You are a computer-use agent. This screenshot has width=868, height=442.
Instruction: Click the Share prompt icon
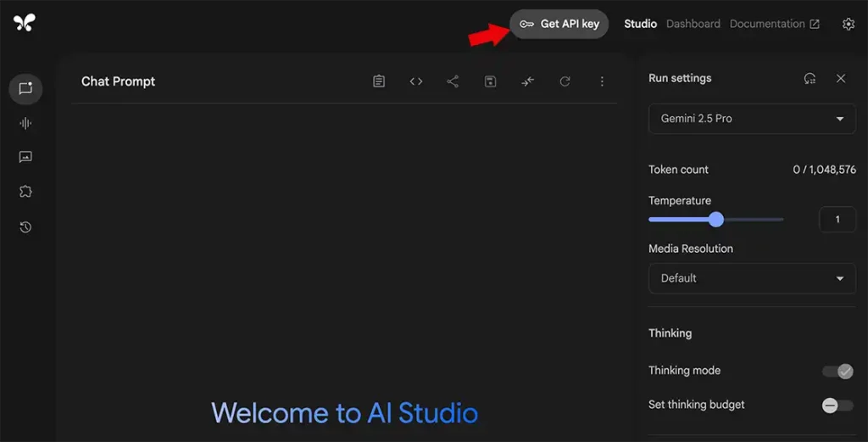point(453,81)
